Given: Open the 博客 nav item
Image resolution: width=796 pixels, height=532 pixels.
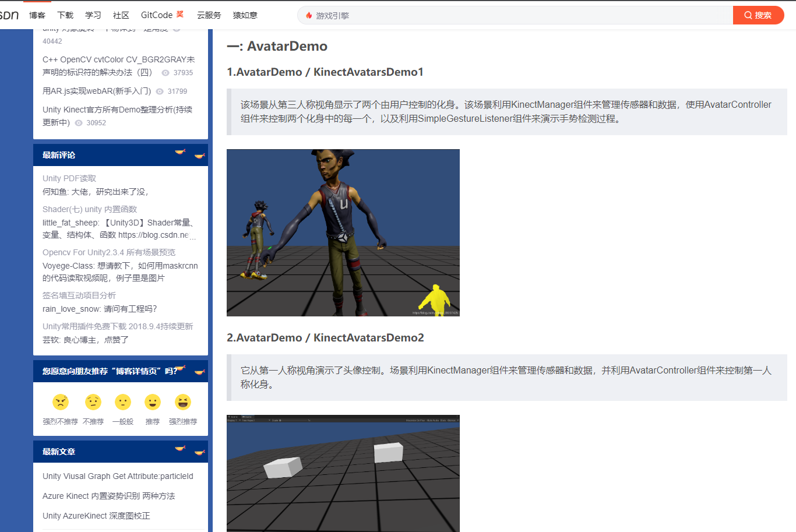Looking at the screenshot, I should pyautogui.click(x=37, y=15).
